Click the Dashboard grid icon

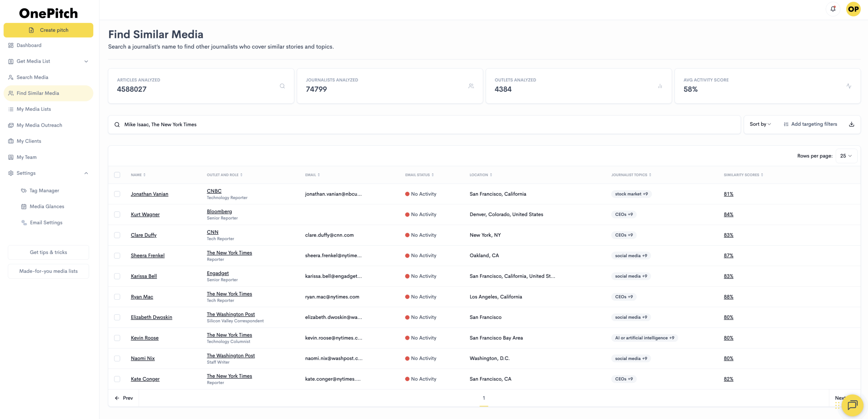click(11, 45)
